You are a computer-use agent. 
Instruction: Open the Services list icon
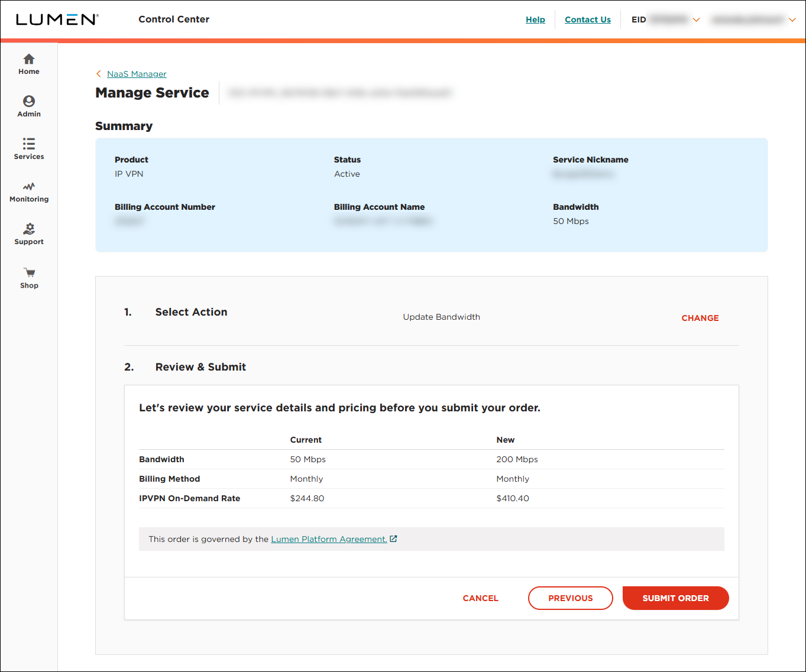click(x=29, y=144)
